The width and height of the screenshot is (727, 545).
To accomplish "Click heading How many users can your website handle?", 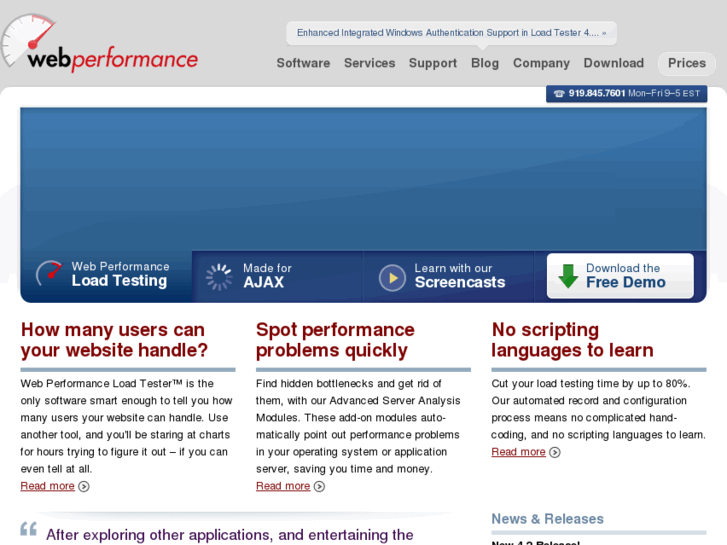I will click(x=114, y=340).
